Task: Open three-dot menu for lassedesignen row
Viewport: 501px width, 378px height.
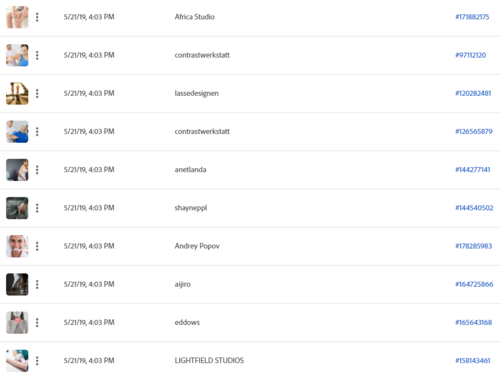Action: coord(37,93)
